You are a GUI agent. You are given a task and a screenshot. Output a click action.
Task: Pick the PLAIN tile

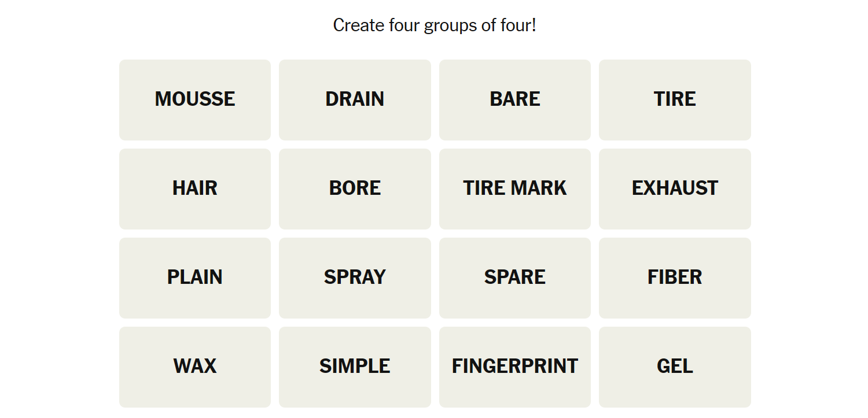click(195, 278)
